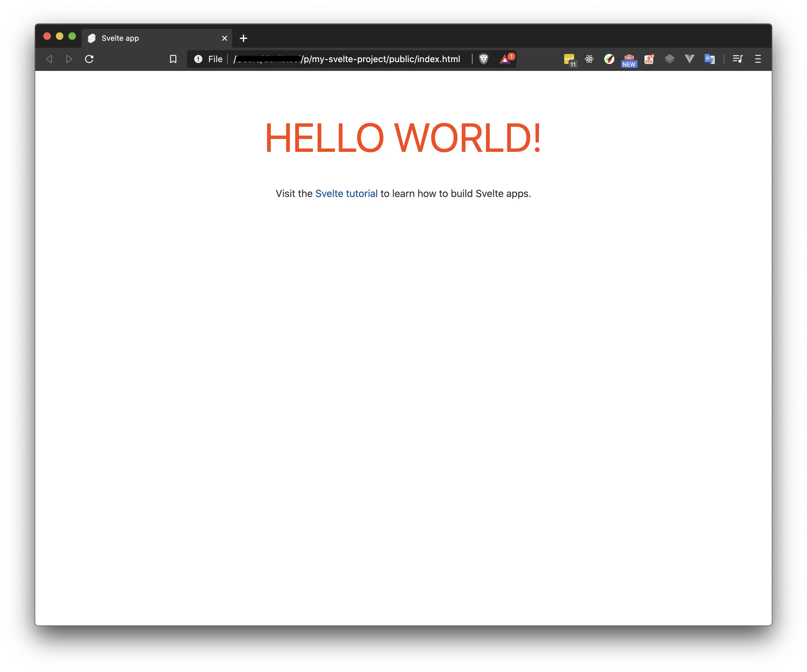Reload the current page
This screenshot has width=807, height=672.
pyautogui.click(x=89, y=59)
